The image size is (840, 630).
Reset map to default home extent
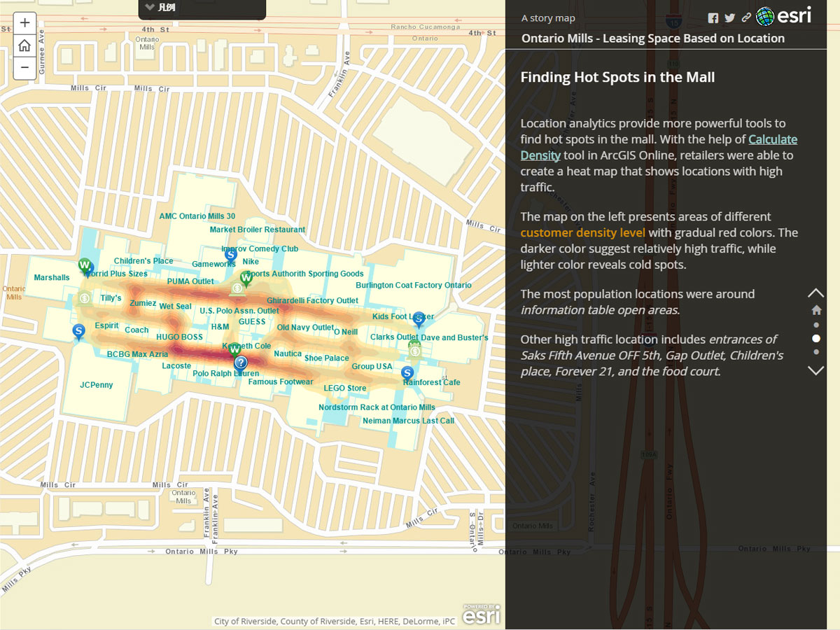click(24, 45)
